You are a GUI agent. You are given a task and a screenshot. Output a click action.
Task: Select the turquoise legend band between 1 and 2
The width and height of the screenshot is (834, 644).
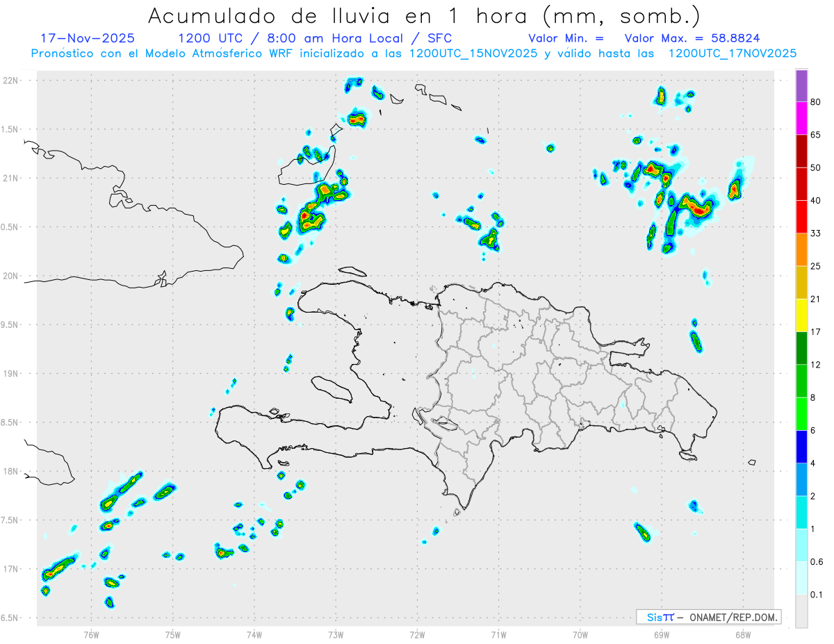[801, 513]
